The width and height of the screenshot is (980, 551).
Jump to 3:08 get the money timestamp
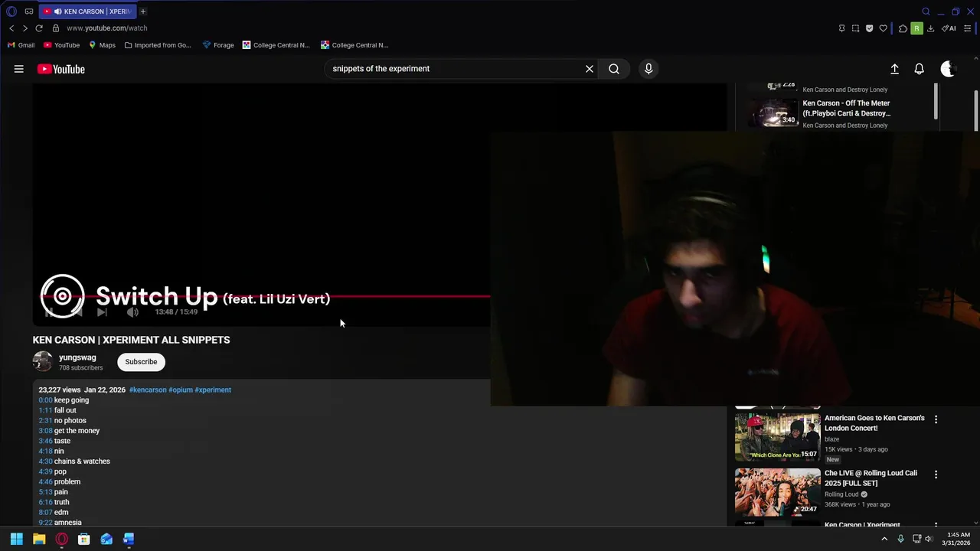click(x=45, y=431)
